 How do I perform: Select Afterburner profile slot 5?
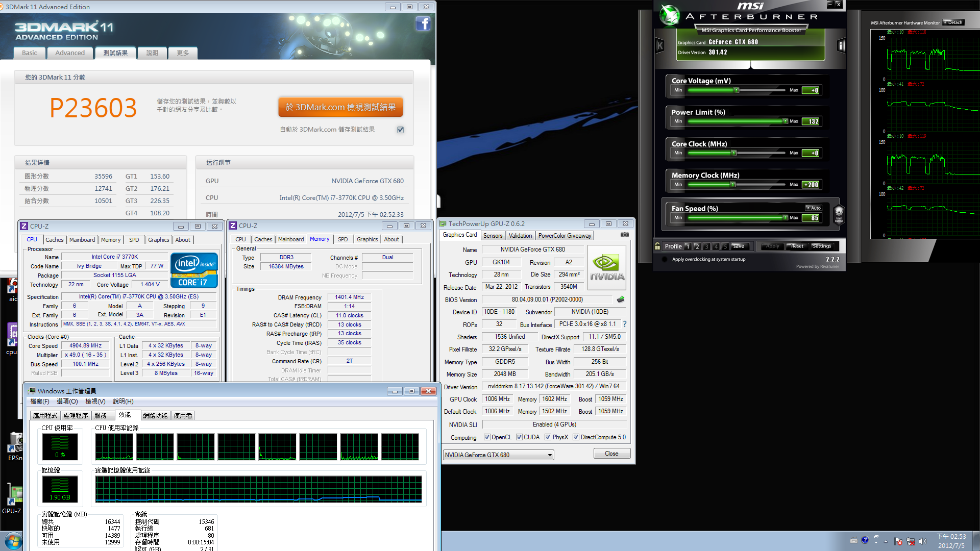(x=725, y=246)
